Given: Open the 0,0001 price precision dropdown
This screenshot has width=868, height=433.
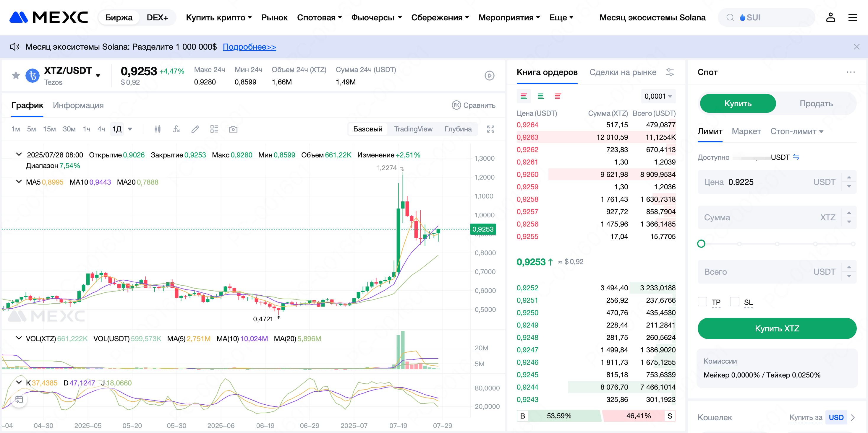Looking at the screenshot, I should coord(658,96).
